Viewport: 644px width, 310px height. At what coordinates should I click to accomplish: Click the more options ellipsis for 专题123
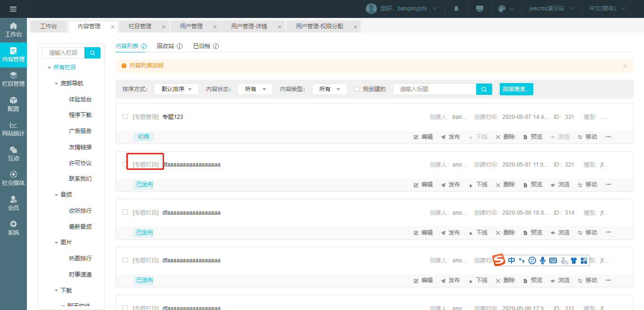point(608,137)
